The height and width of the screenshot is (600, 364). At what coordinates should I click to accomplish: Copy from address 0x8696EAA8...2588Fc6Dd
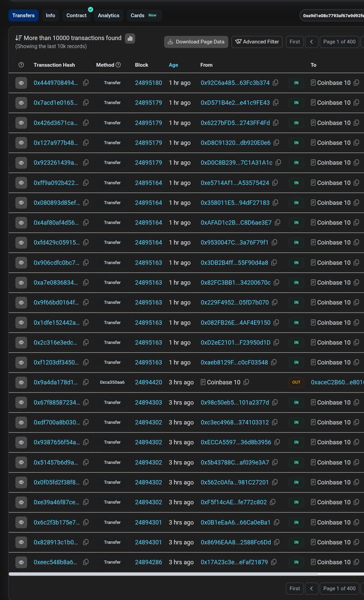point(277,542)
